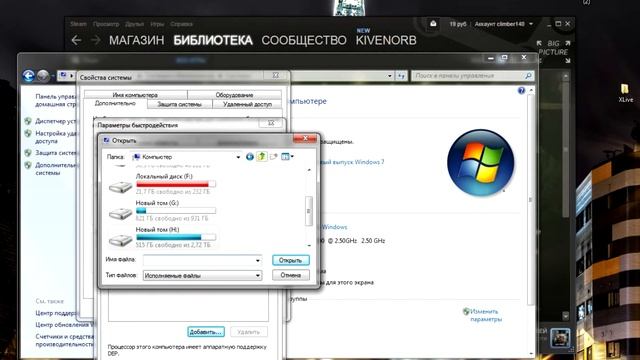Open the friend avatar in Steam's corner
The width and height of the screenshot is (640, 360).
[x=560, y=338]
